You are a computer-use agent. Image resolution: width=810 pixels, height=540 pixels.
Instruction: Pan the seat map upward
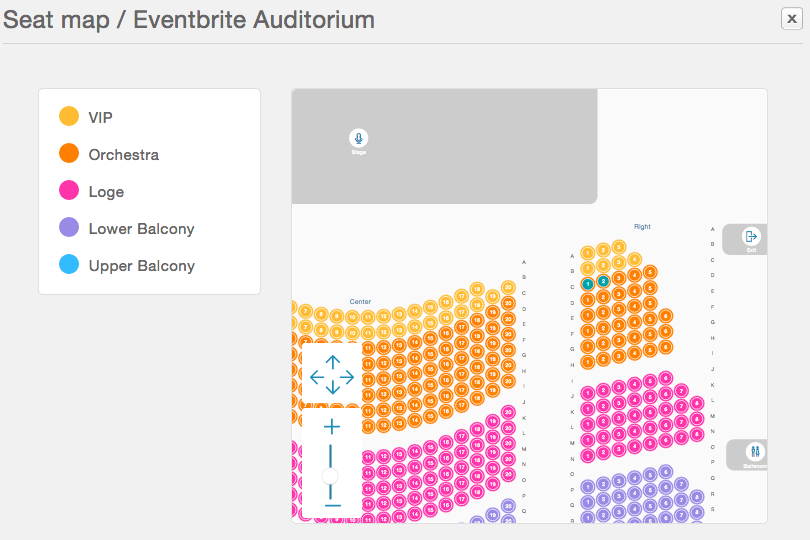point(333,361)
